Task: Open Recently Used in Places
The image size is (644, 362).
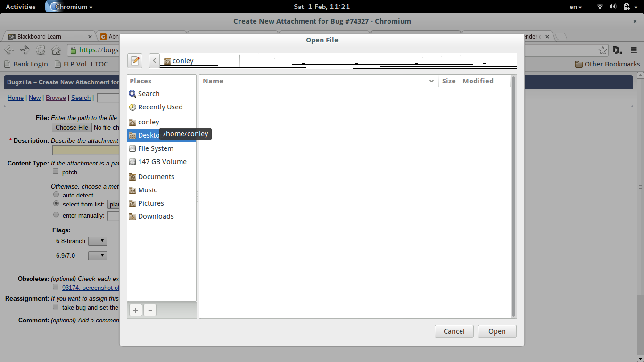Action: point(160,107)
